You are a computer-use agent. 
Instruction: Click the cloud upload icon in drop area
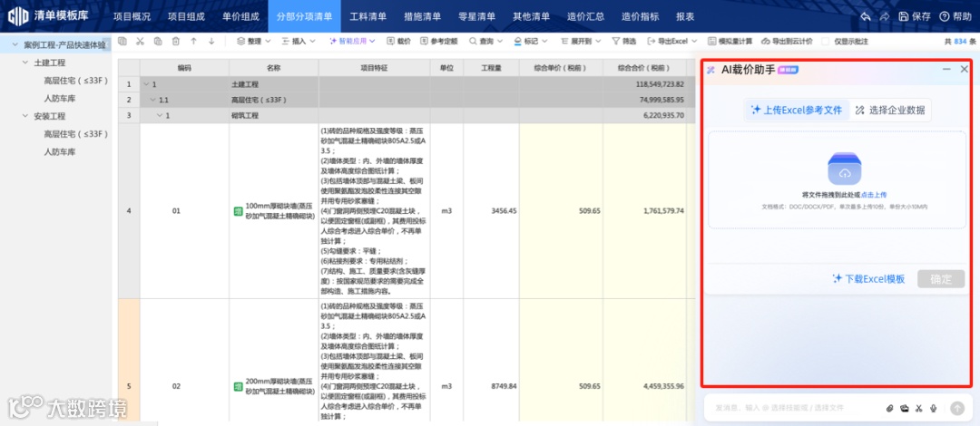(x=845, y=169)
